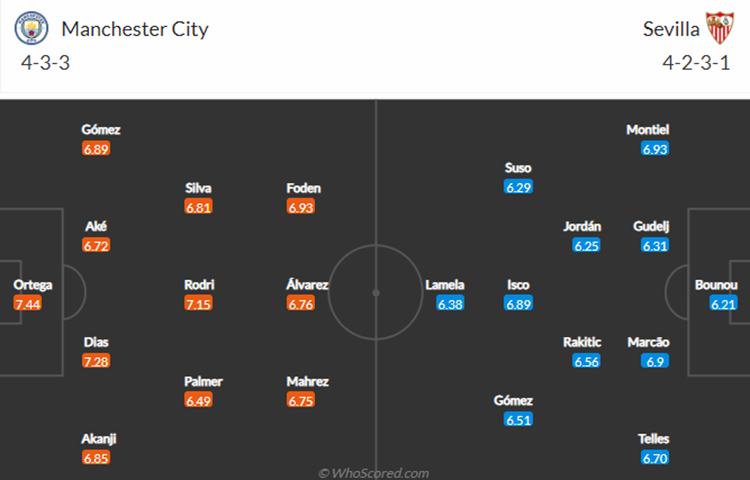Click Rakitic's 6.56 rating badge
Screen dimensions: 750x480
pos(587,361)
